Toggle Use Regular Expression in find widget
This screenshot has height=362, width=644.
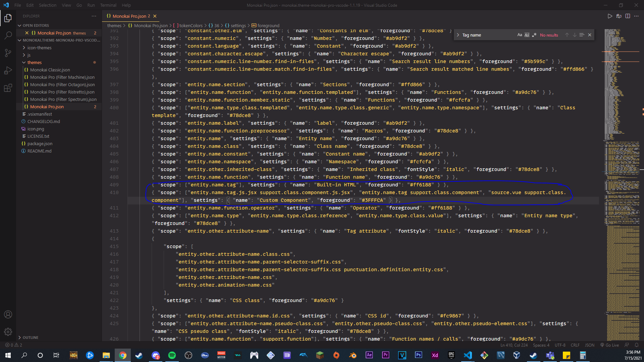[x=534, y=35]
